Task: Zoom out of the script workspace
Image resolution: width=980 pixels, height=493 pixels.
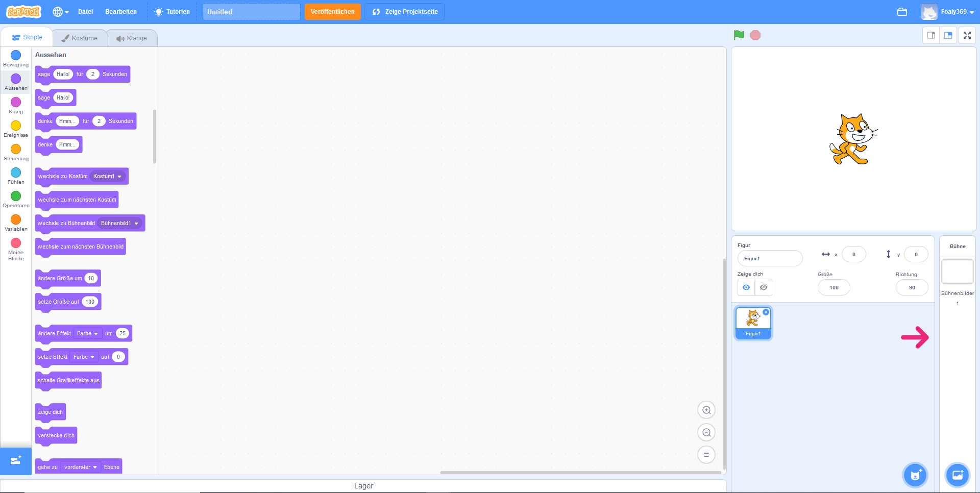Action: [706, 433]
